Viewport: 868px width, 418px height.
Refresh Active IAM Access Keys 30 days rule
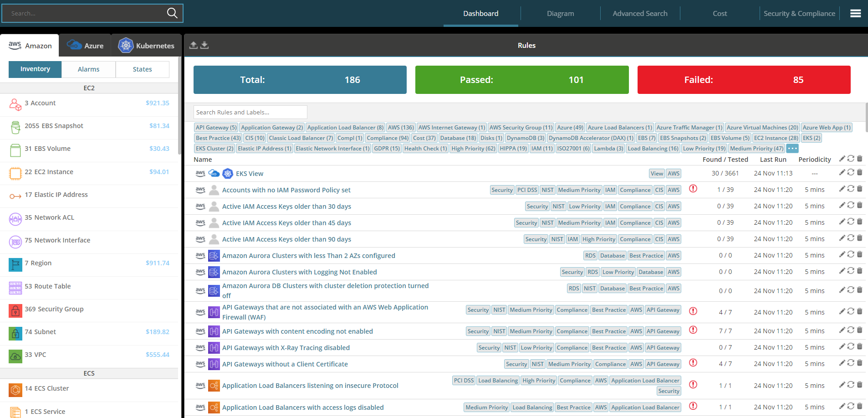point(851,205)
